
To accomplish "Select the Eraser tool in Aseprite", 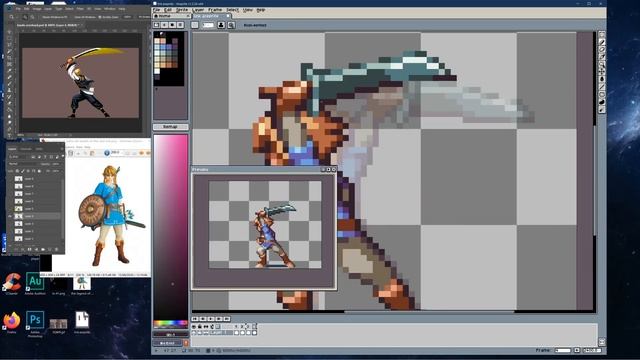I will [602, 49].
